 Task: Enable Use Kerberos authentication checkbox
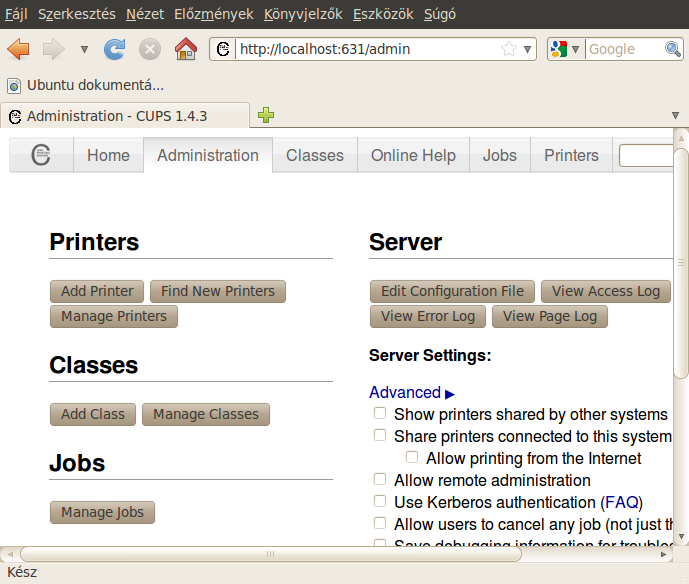pyautogui.click(x=380, y=501)
